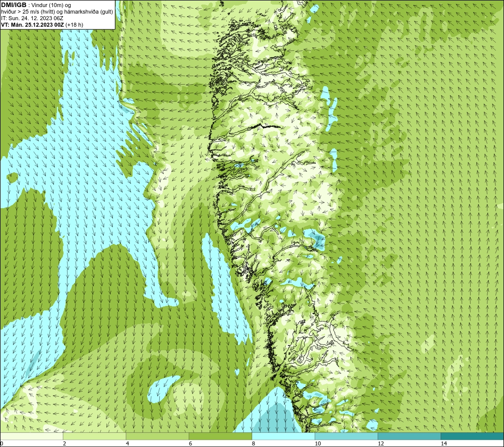The width and height of the screenshot is (504, 447).
Task: Click the 0–2 m/s pale cream legend color
Action: [x=31, y=436]
